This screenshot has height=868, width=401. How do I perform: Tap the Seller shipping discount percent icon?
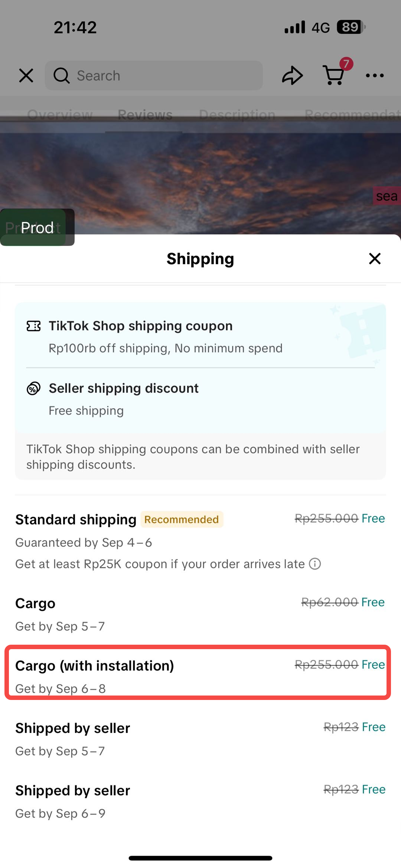(33, 388)
